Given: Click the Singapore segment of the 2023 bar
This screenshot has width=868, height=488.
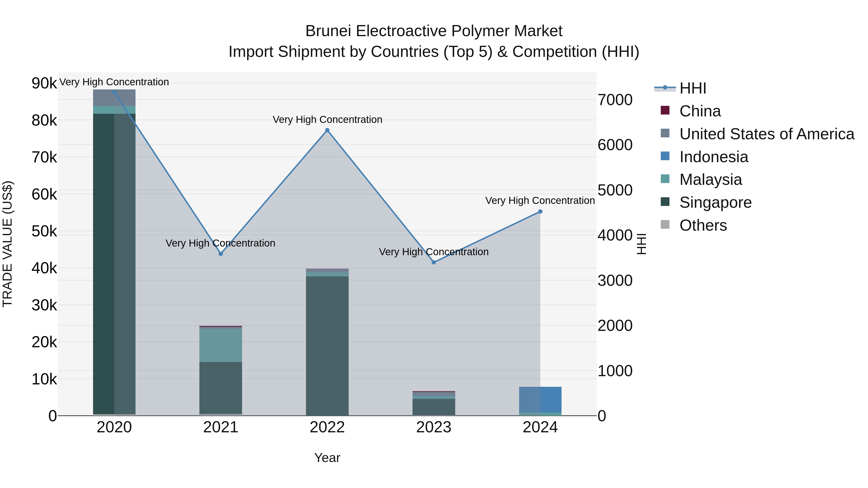Looking at the screenshot, I should point(434,407).
